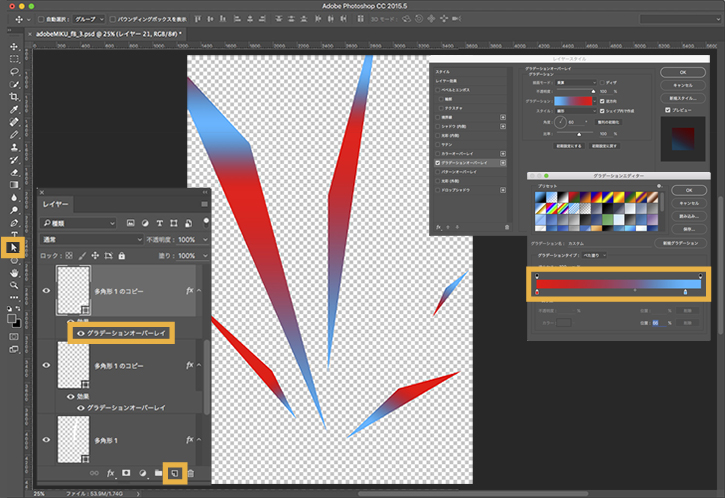Collapse effects of top 多角形 1 のコピー layer
The height and width of the screenshot is (498, 725).
click(x=199, y=291)
